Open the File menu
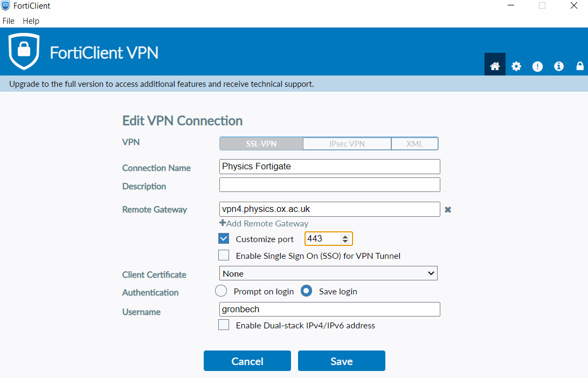 9,21
